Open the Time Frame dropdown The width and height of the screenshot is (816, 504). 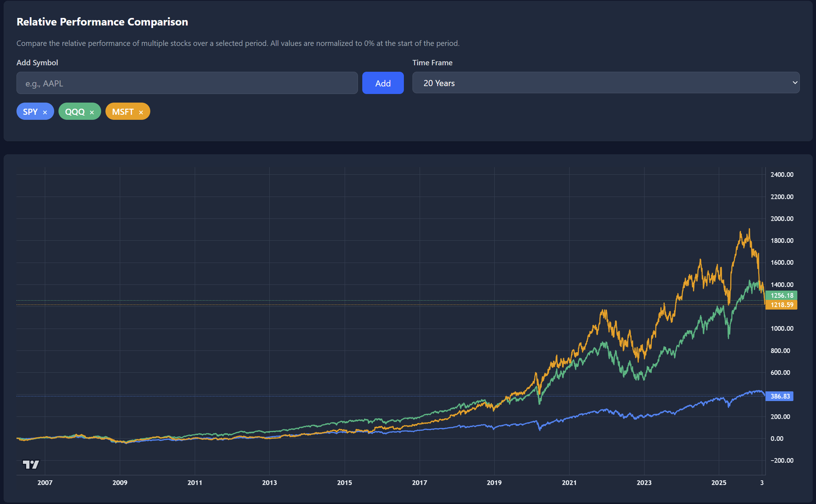tap(605, 83)
